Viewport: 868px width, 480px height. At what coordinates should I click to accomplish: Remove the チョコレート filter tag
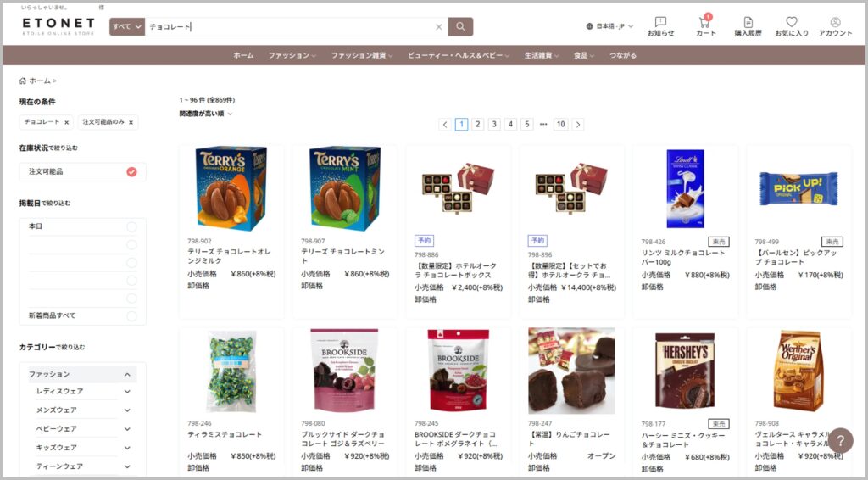pos(66,122)
